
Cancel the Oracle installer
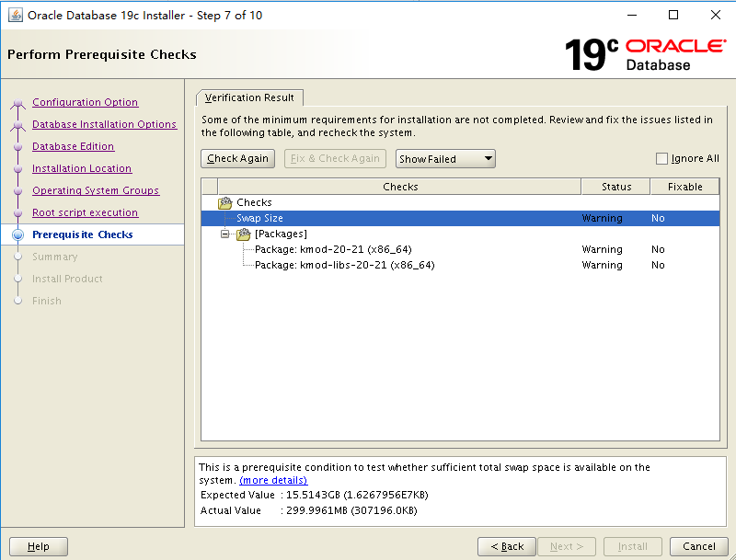click(698, 546)
